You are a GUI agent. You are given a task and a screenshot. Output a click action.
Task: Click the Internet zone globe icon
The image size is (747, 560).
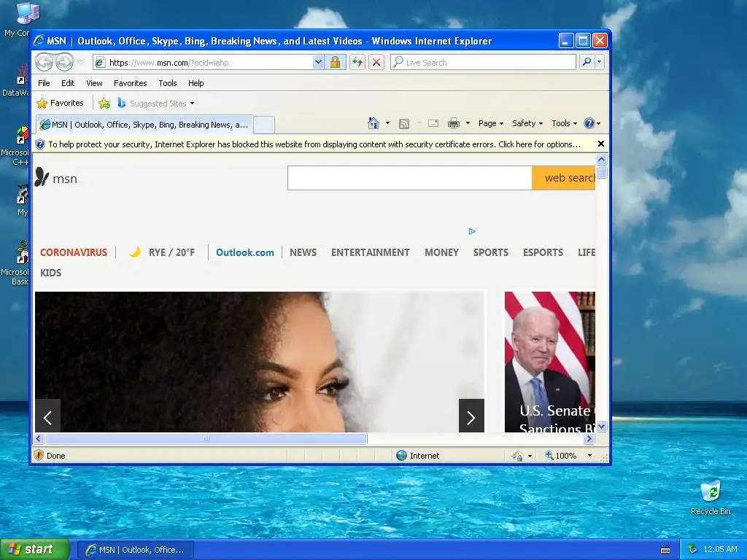pyautogui.click(x=402, y=455)
